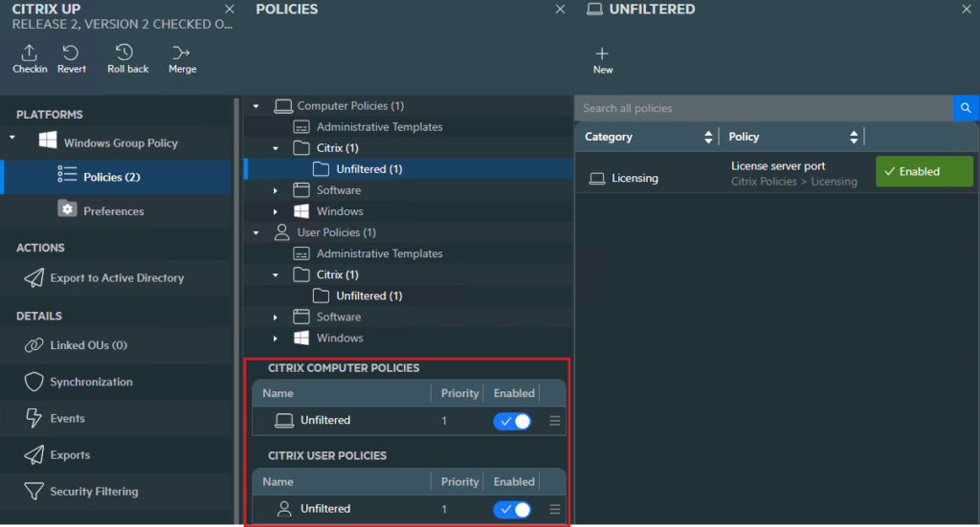The height and width of the screenshot is (527, 980).
Task: Open the Security Filtering section
Action: click(93, 492)
